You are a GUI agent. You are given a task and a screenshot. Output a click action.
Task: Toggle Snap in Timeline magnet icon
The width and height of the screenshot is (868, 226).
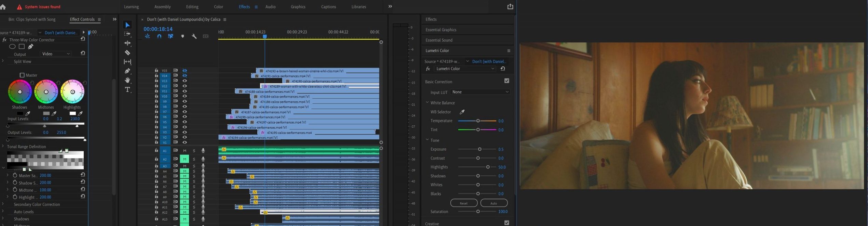point(159,36)
